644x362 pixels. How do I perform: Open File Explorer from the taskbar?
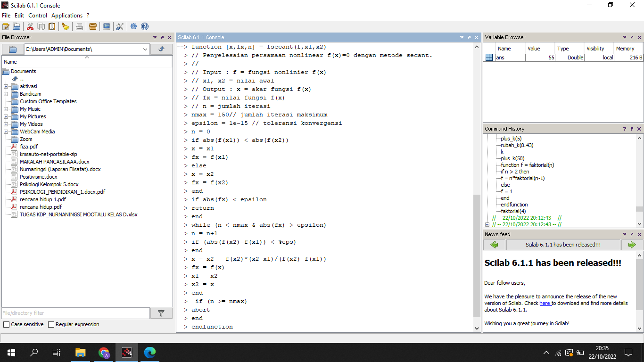click(x=81, y=353)
